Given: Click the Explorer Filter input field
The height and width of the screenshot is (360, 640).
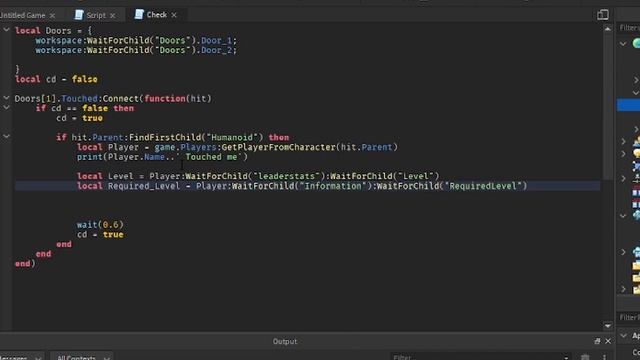Looking at the screenshot, I should click(629, 28).
